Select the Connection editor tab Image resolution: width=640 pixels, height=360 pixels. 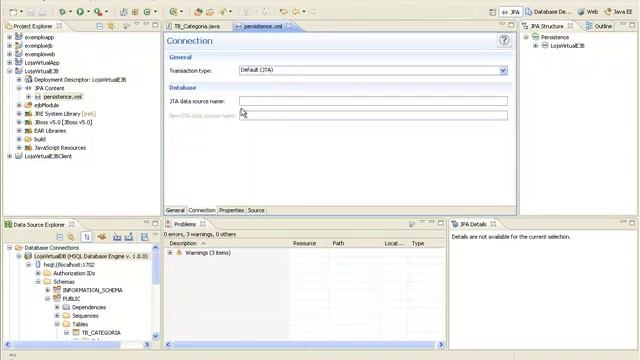coord(202,211)
